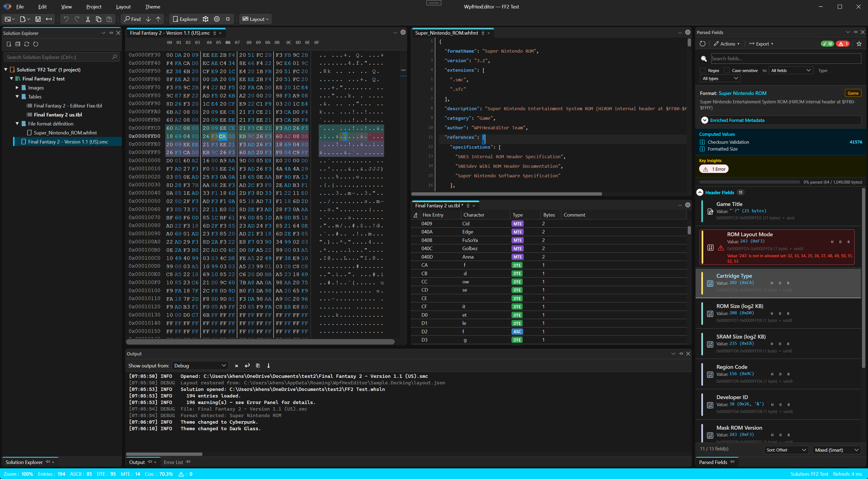Open the Sort: Offset dropdown
Viewport: 868px width, 479px height.
pyautogui.click(x=786, y=450)
